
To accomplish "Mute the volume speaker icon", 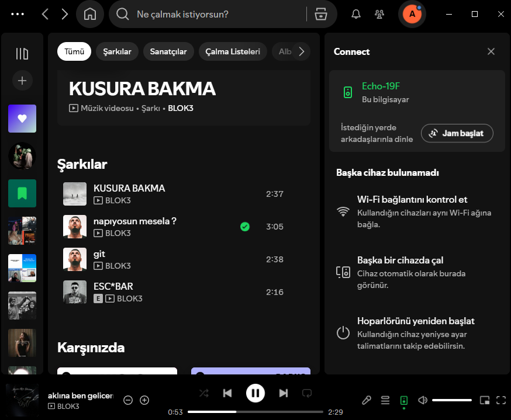I will tap(422, 400).
